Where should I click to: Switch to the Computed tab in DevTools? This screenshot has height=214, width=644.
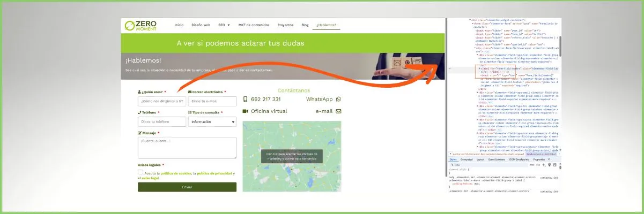467,159
